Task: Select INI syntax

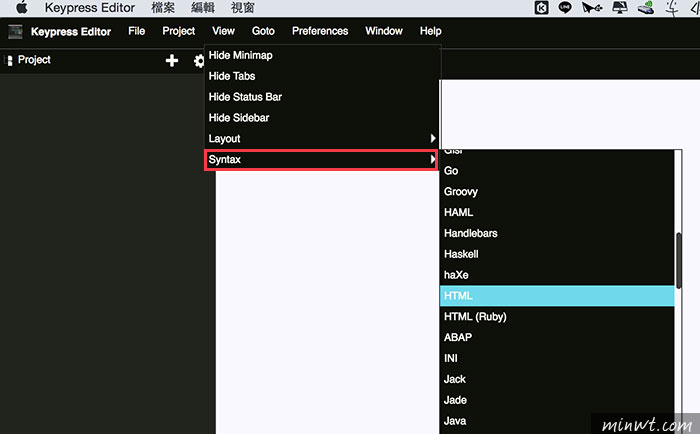Action: tap(557, 358)
